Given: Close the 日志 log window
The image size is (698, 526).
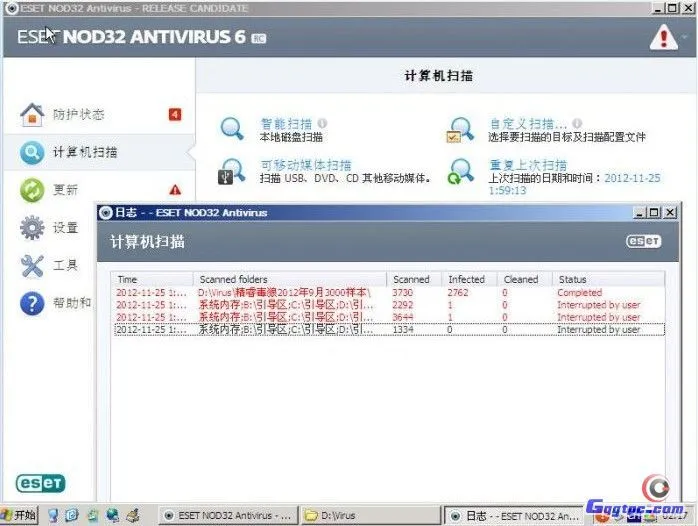Looking at the screenshot, I should (x=670, y=213).
